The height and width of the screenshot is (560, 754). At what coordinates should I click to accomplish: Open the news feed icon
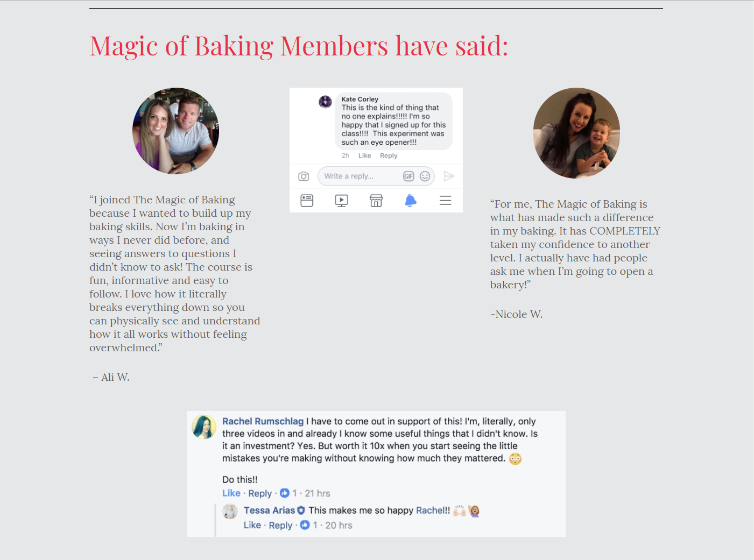coord(307,201)
